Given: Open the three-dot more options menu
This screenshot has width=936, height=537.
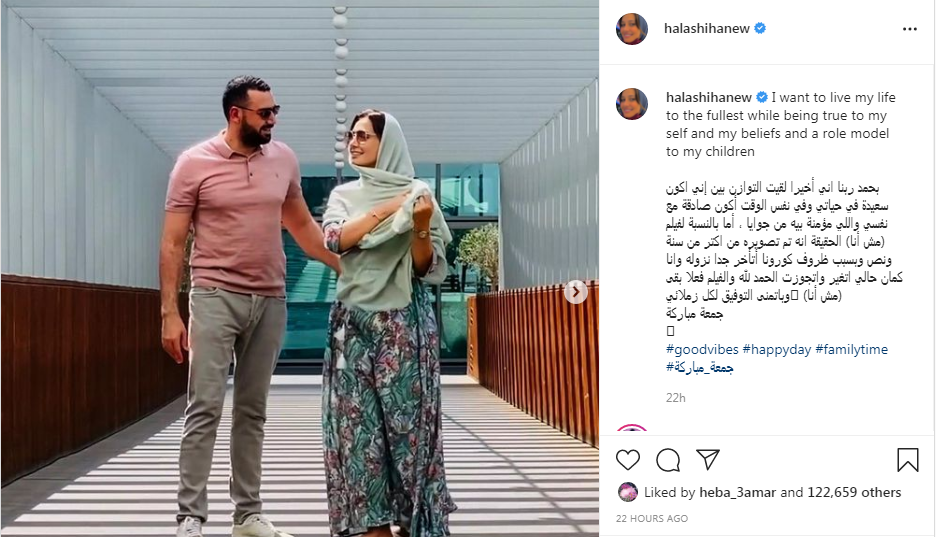Looking at the screenshot, I should click(x=910, y=29).
